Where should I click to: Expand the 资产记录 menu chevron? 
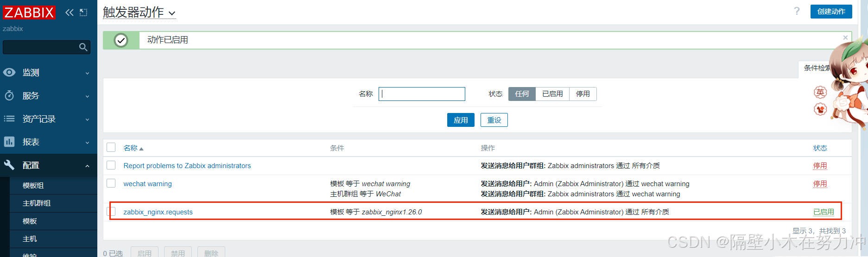87,119
